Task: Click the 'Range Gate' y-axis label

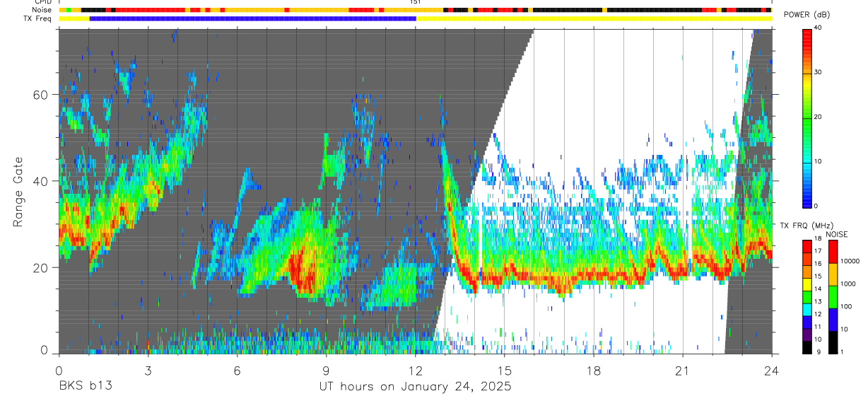Action: [x=18, y=192]
